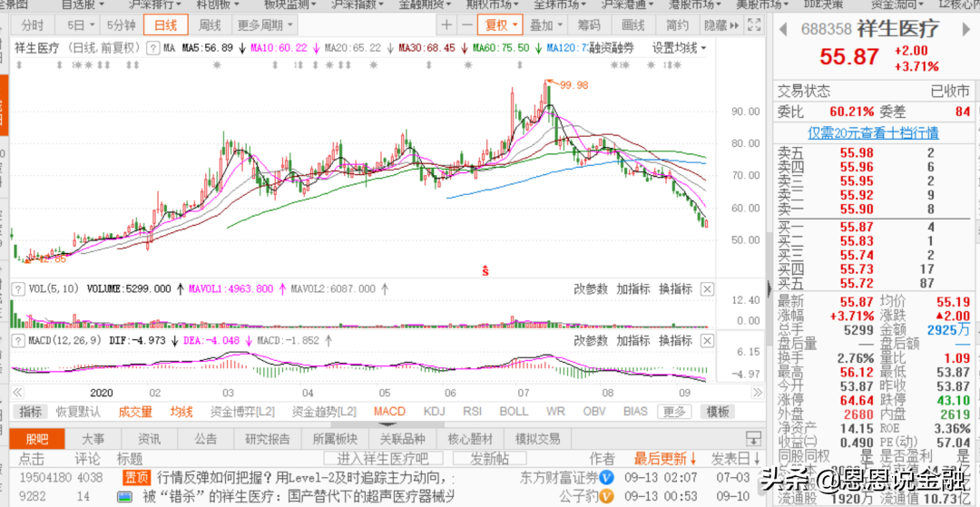Viewport: 980px width, 507px height.
Task: Jump timeline to earliest with double-left arrow
Action: pyautogui.click(x=17, y=393)
